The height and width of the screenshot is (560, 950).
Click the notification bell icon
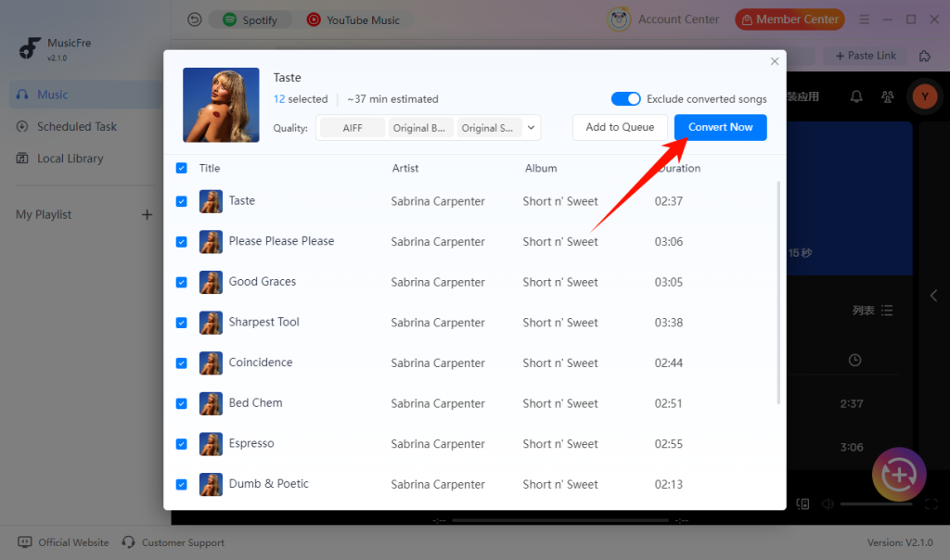click(856, 96)
